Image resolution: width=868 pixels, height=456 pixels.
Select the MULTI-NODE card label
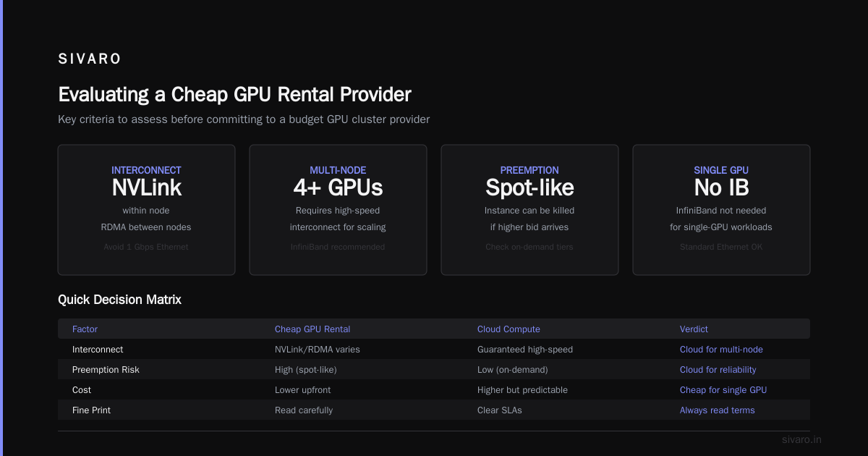click(338, 170)
